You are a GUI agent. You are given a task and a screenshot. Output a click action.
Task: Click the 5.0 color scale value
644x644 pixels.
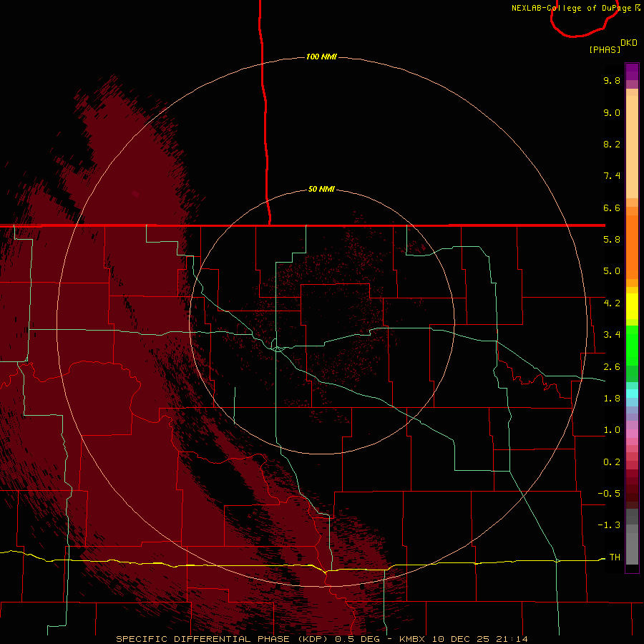coord(612,271)
